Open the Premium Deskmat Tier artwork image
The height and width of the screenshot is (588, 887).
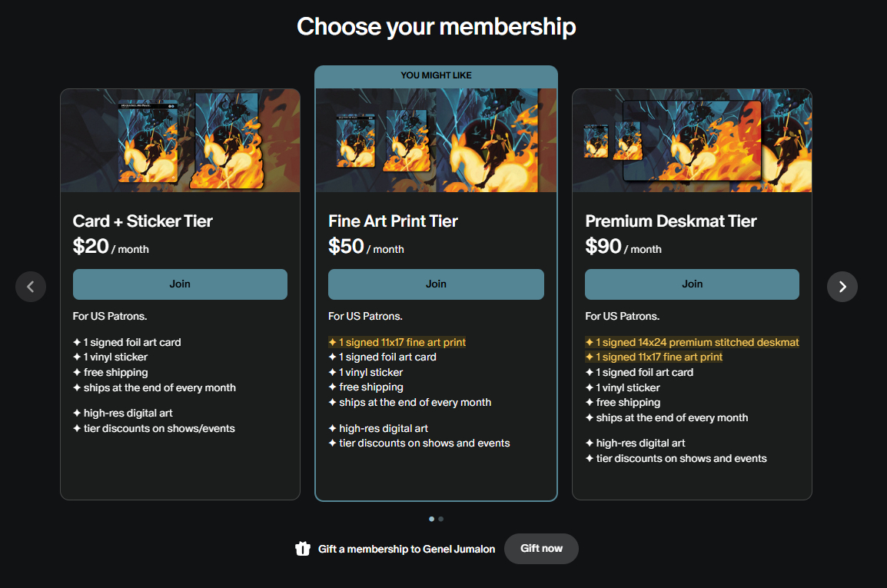692,141
